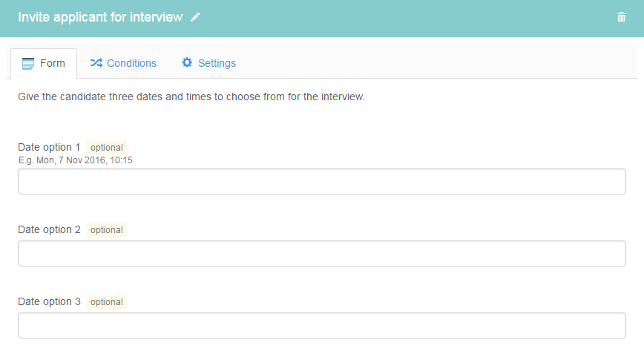Delete the form with trash icon
This screenshot has width=644, height=360.
[621, 17]
